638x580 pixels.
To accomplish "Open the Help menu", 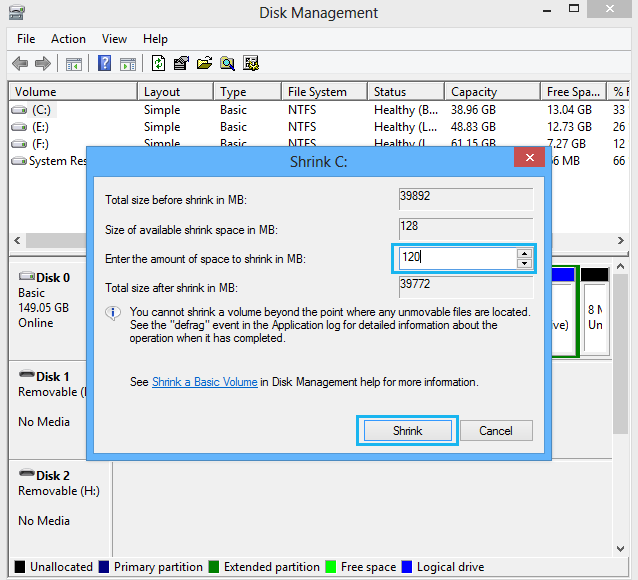I will point(155,39).
